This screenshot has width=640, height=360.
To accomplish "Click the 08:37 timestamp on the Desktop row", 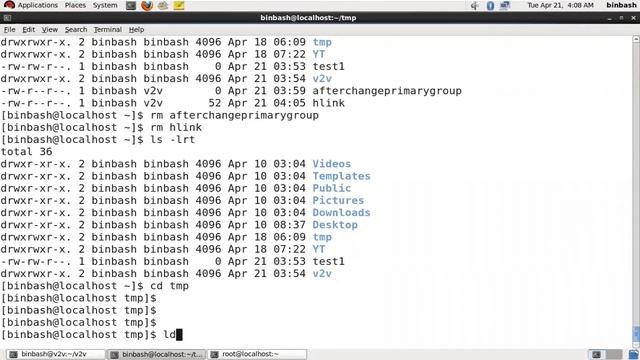I will pyautogui.click(x=289, y=225).
